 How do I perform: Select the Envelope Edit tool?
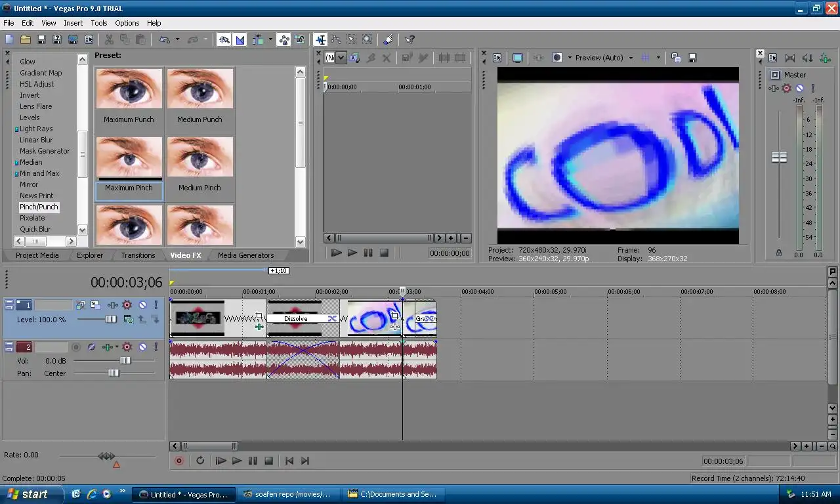pos(336,39)
